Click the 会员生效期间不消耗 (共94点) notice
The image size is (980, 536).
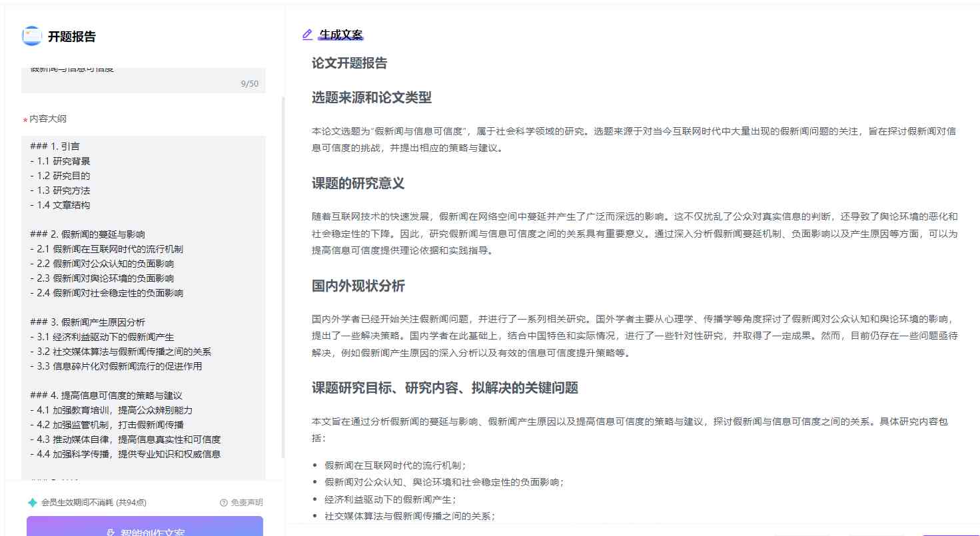(x=94, y=503)
